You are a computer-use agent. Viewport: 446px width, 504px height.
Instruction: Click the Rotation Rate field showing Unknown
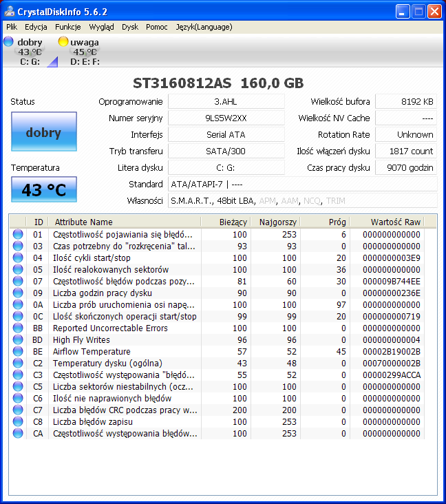point(406,135)
